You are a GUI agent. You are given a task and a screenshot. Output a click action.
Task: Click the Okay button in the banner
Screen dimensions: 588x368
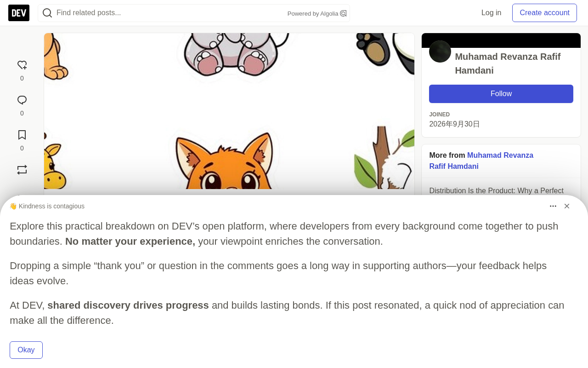[26, 350]
